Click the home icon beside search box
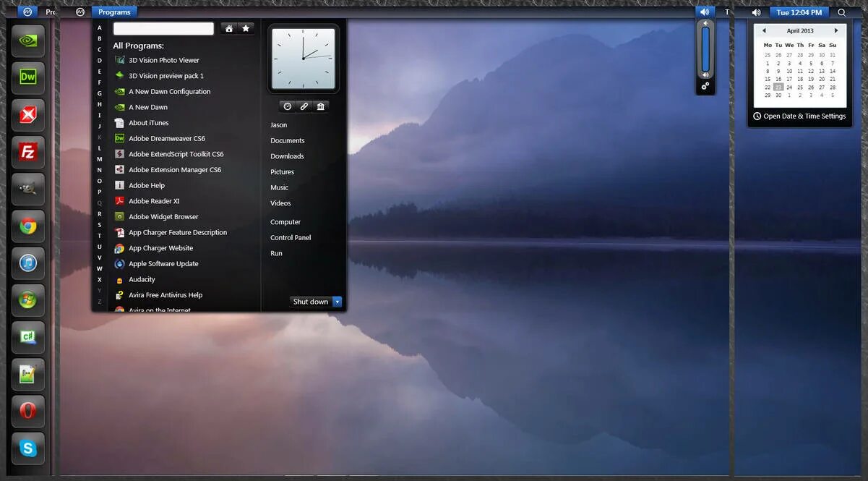The image size is (868, 481). (x=229, y=28)
